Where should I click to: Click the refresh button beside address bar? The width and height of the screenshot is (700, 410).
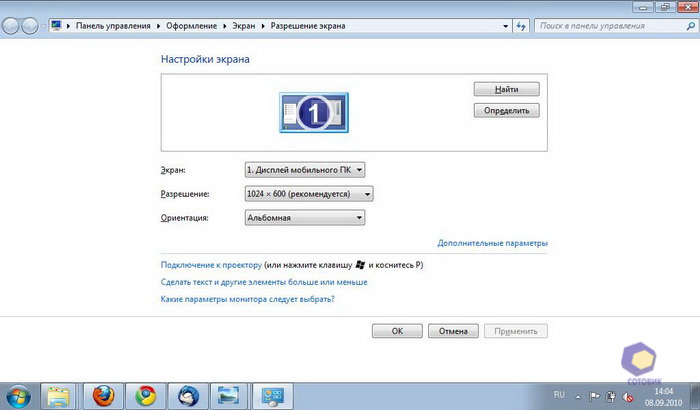click(521, 24)
